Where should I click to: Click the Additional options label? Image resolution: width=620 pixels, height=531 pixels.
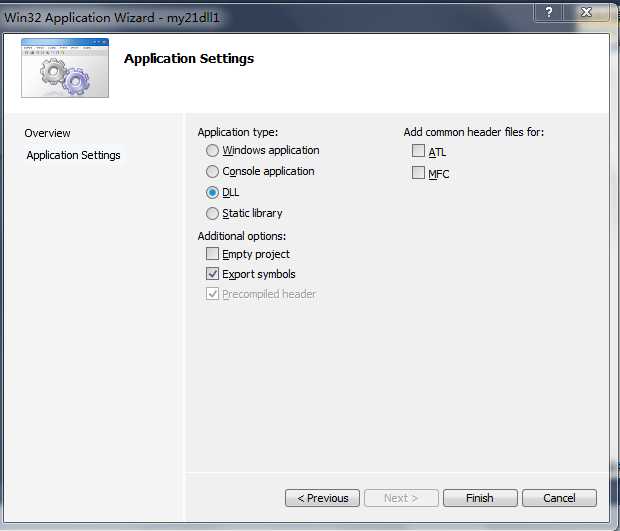(242, 236)
